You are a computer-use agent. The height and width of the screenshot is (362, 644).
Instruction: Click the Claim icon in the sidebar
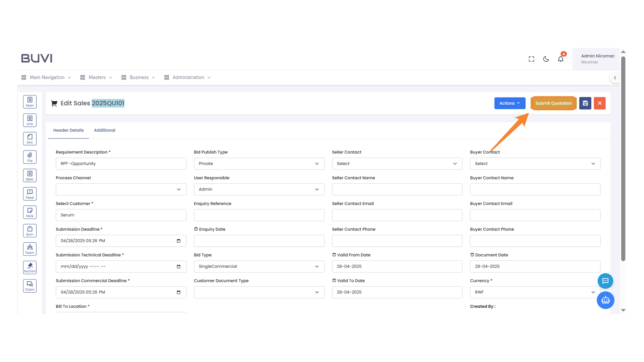[x=30, y=286]
